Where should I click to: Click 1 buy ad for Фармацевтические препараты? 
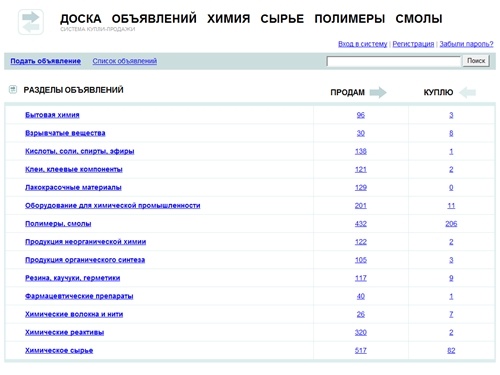coord(451,296)
